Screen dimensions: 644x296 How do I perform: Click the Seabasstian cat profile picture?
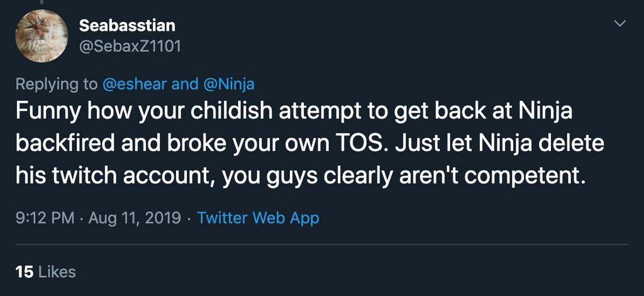(42, 36)
